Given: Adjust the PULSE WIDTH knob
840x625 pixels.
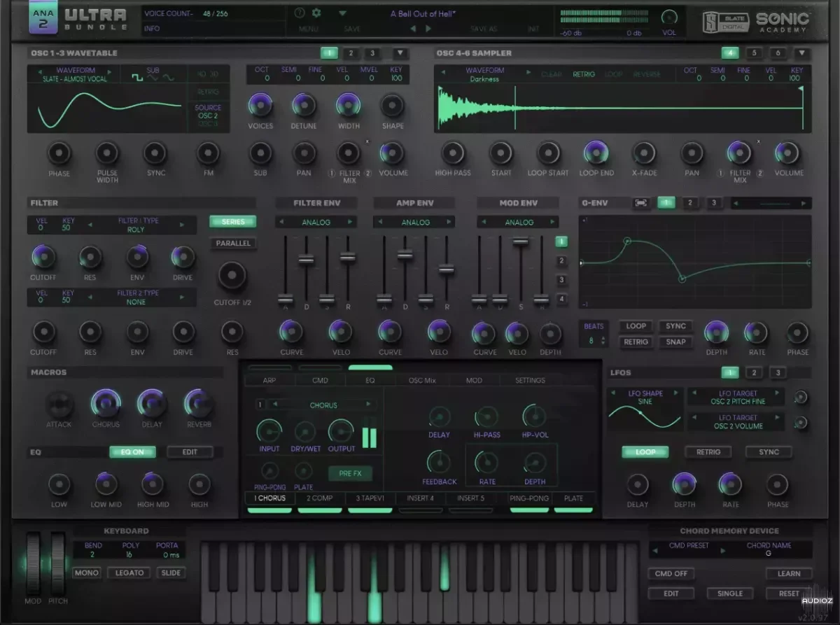Looking at the screenshot, I should click(107, 153).
